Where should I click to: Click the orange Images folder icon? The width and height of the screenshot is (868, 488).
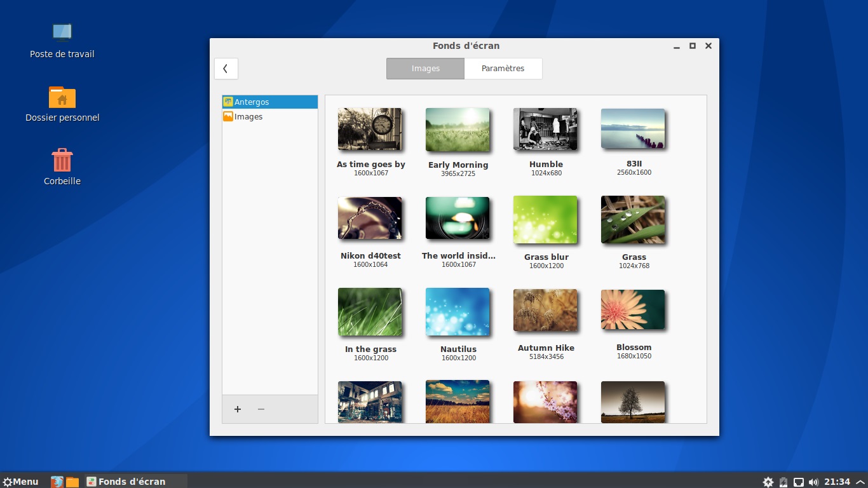point(228,117)
